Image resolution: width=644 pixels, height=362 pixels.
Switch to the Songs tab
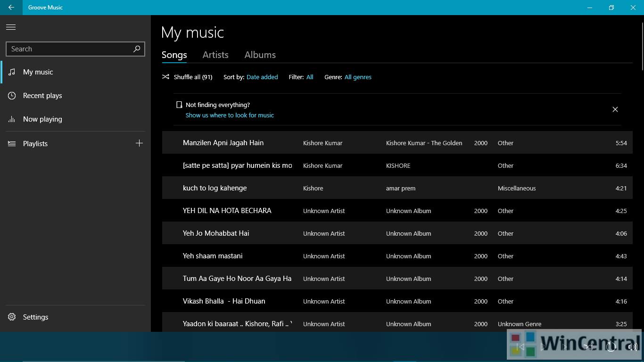(x=174, y=55)
